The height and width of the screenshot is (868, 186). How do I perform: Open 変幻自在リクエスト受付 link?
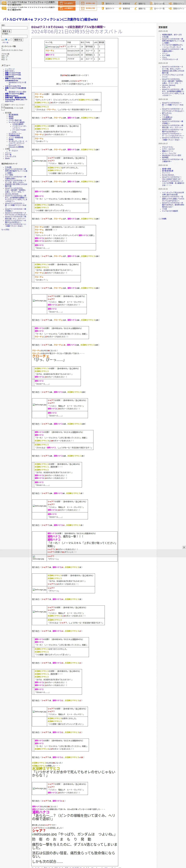(17, 92)
